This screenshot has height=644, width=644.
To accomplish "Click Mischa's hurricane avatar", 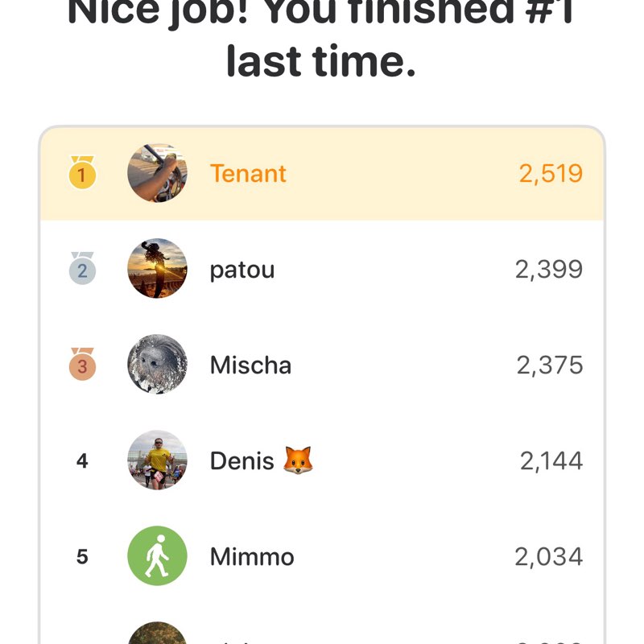I will pos(157,365).
